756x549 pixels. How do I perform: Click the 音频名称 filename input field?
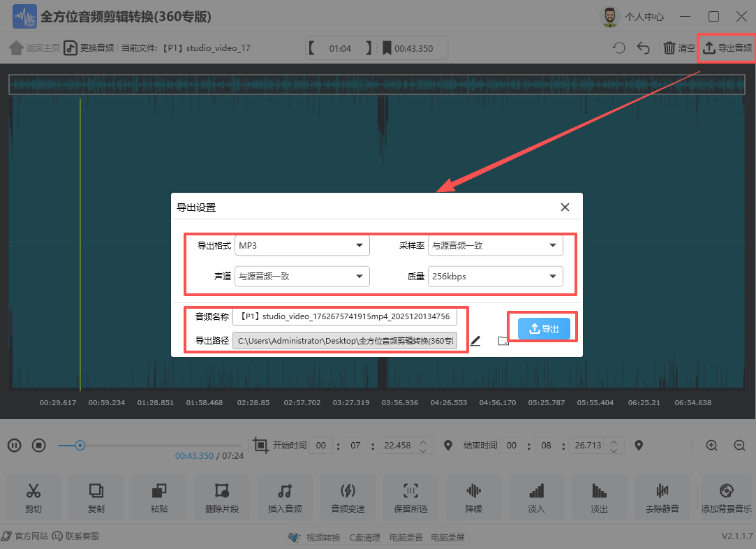346,316
